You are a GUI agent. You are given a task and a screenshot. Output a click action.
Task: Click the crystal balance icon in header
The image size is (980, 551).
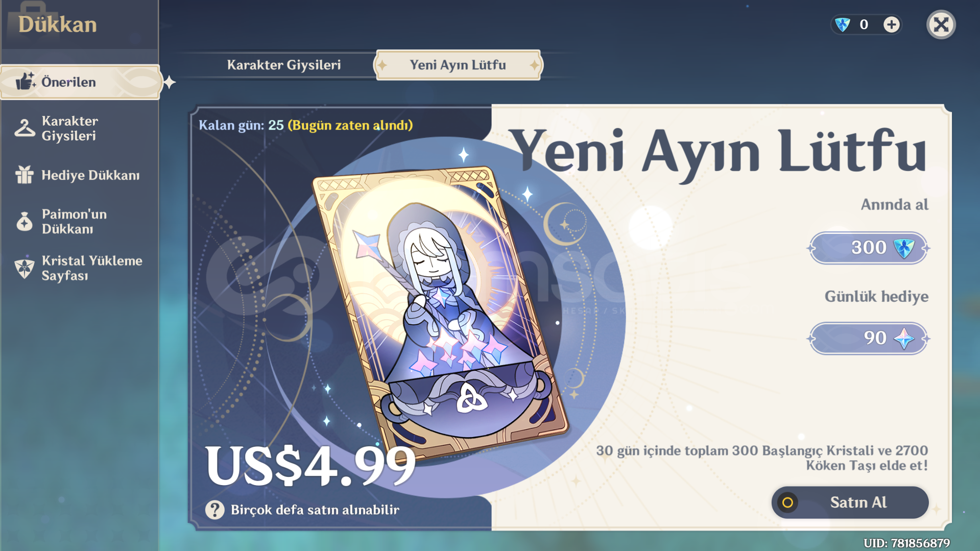[843, 25]
